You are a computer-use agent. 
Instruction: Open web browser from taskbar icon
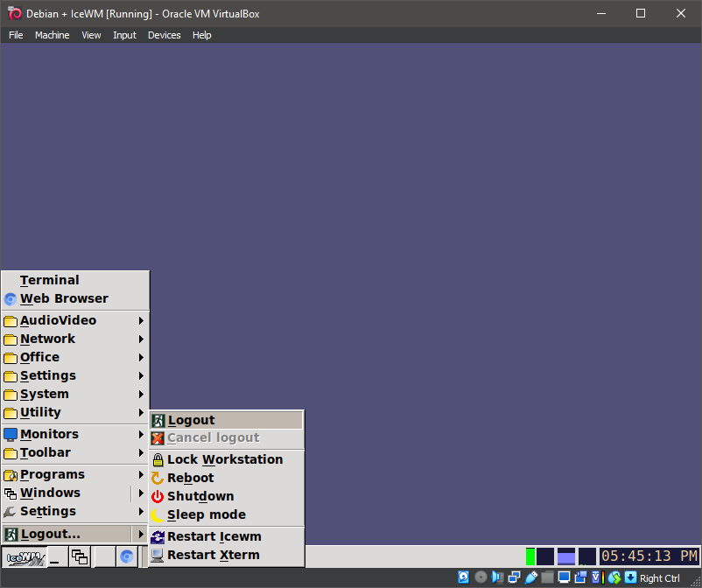tap(126, 556)
